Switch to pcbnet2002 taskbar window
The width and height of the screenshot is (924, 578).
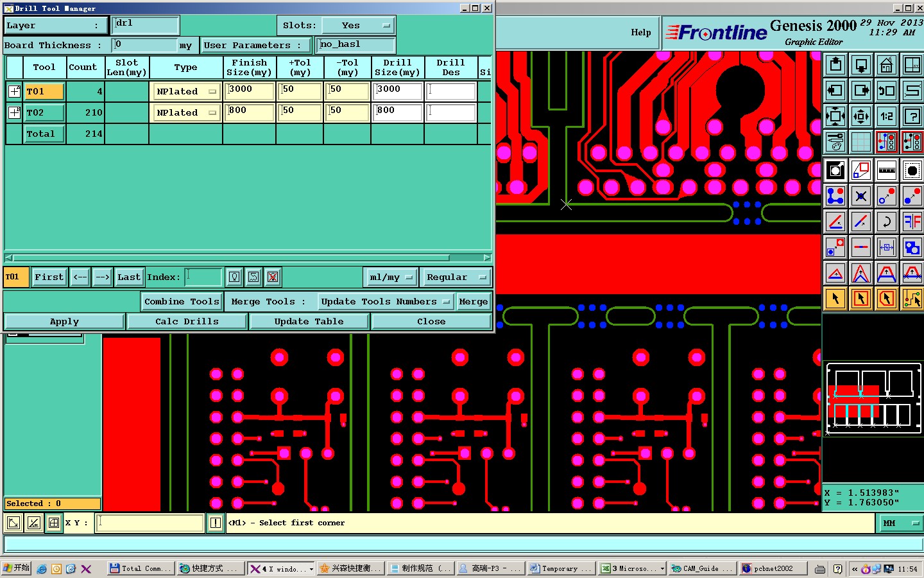point(773,568)
